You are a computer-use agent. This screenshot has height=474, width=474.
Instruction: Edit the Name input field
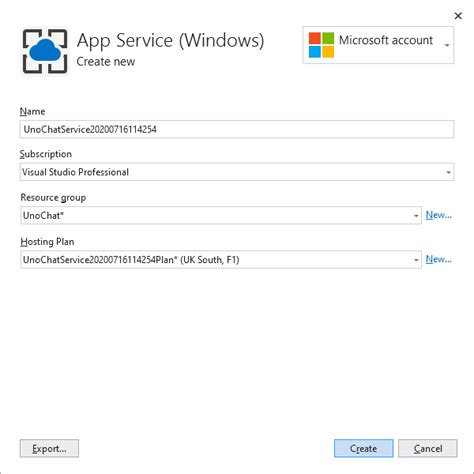tap(237, 129)
